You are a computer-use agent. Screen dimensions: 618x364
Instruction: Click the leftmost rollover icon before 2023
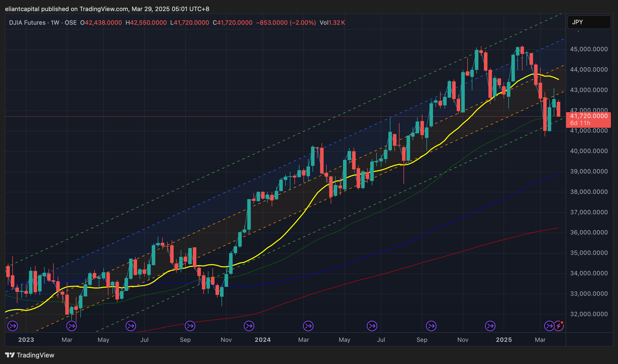pyautogui.click(x=13, y=326)
